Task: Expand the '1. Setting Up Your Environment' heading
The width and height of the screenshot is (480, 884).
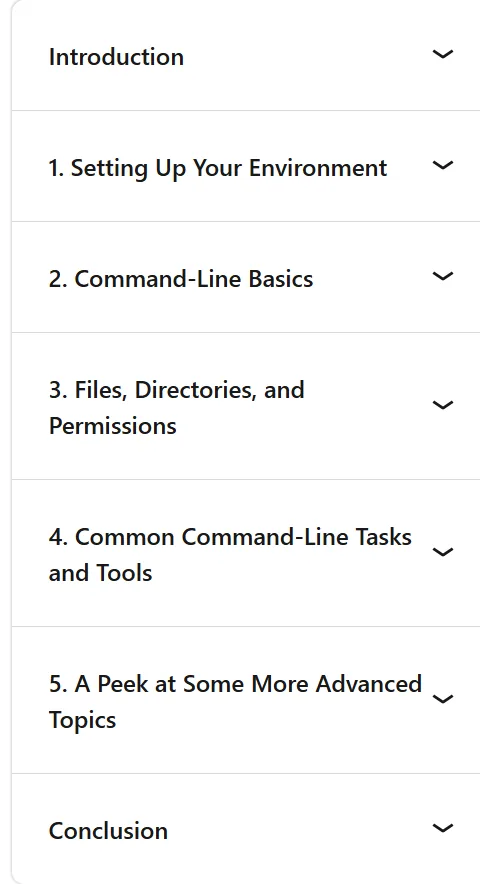Action: click(218, 168)
